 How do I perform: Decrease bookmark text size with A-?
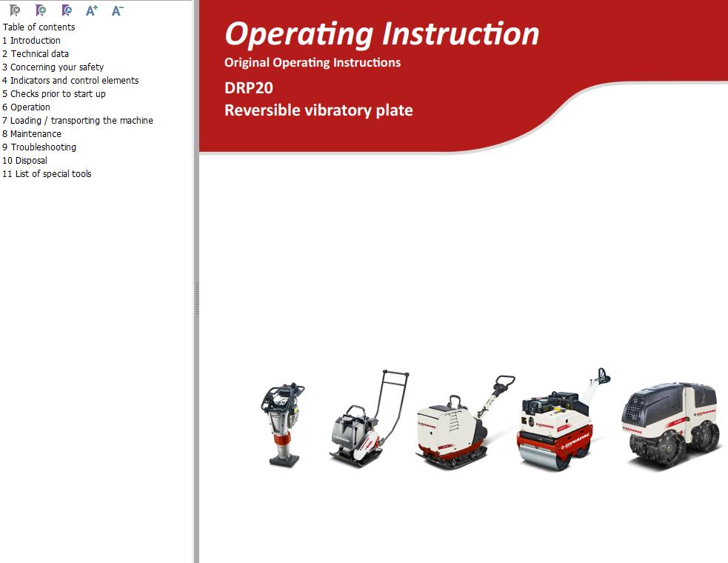[118, 10]
